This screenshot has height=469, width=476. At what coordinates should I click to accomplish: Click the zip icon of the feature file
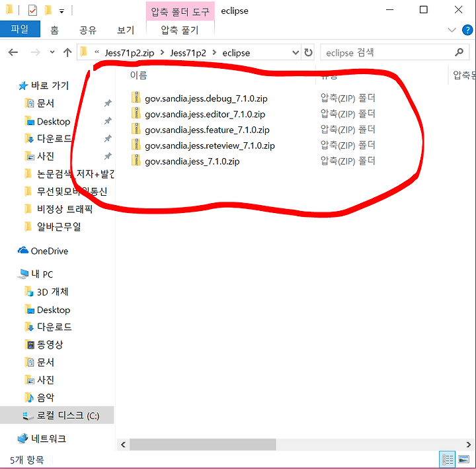136,129
